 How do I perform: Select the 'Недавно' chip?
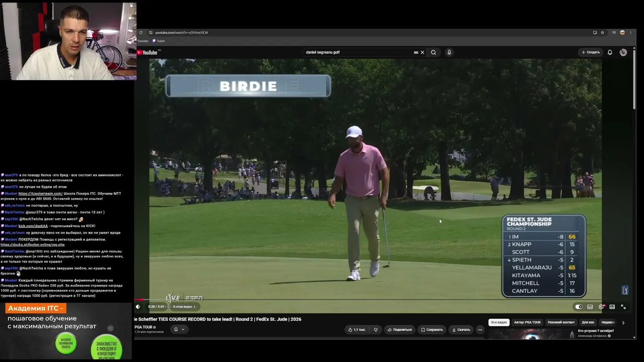point(608,322)
